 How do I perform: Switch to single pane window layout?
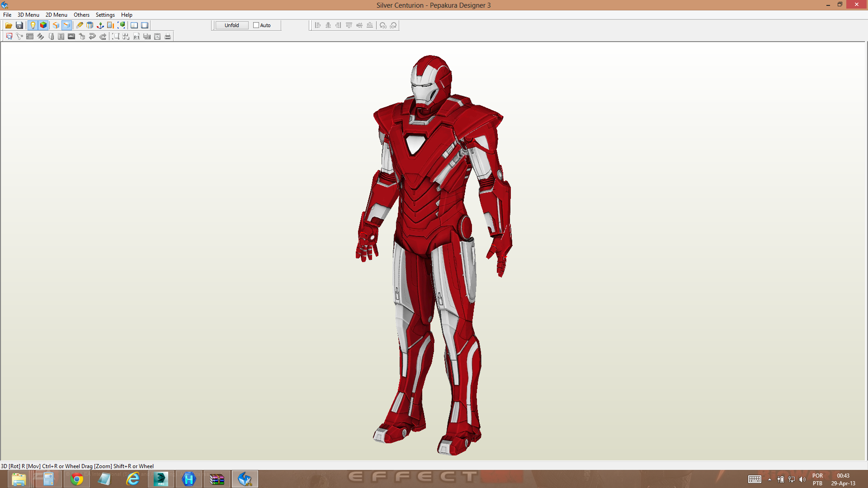coord(145,25)
